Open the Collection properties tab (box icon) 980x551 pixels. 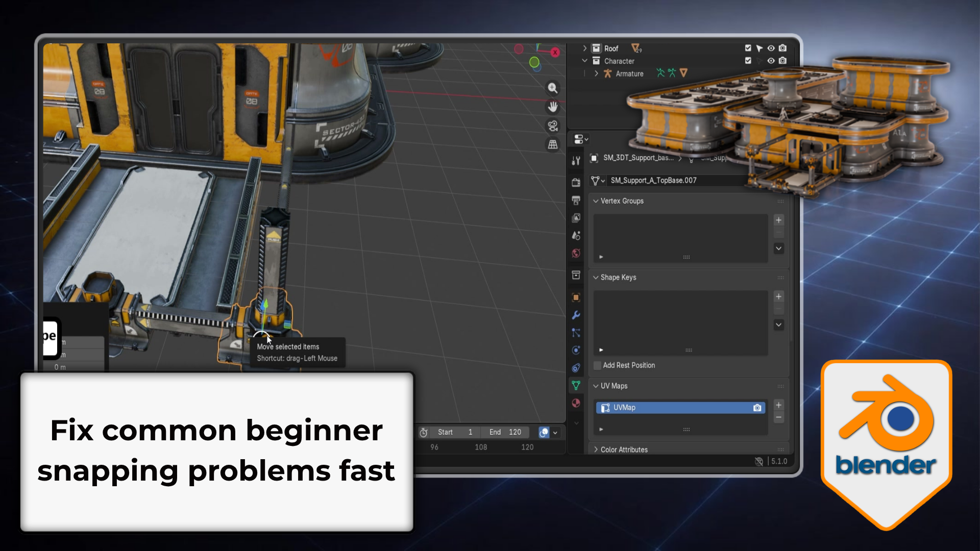pyautogui.click(x=576, y=275)
